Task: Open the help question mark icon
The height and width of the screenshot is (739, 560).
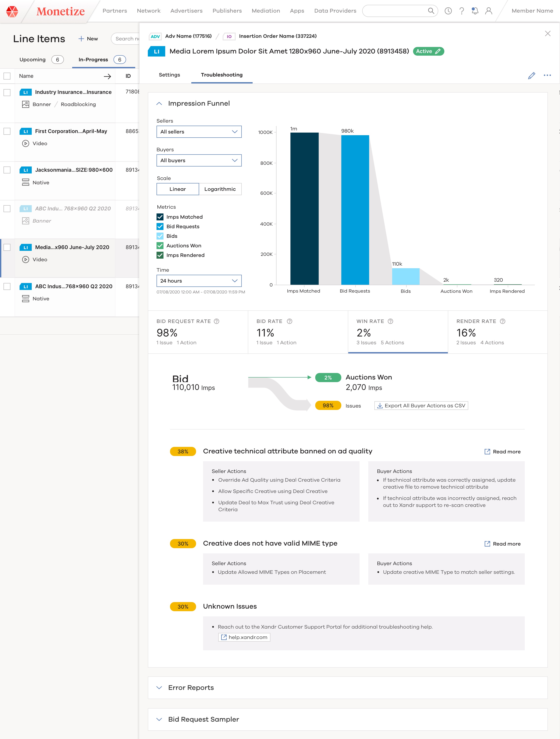Action: coord(462,11)
